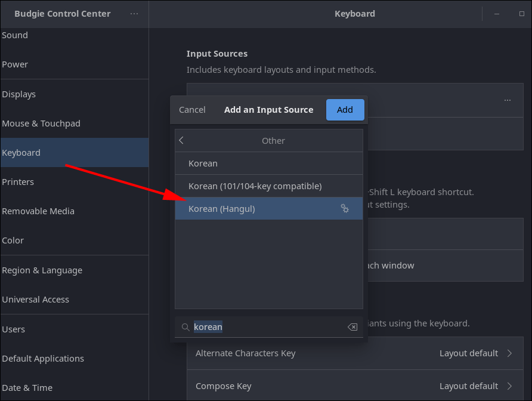Select the Keyboard sidebar item
Image resolution: width=532 pixels, height=401 pixels.
click(75, 152)
